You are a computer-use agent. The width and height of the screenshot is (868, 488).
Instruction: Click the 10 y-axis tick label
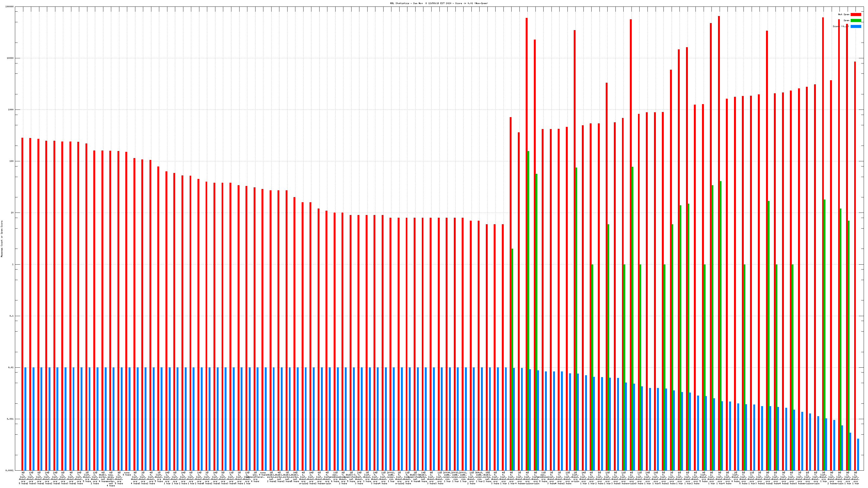12,213
